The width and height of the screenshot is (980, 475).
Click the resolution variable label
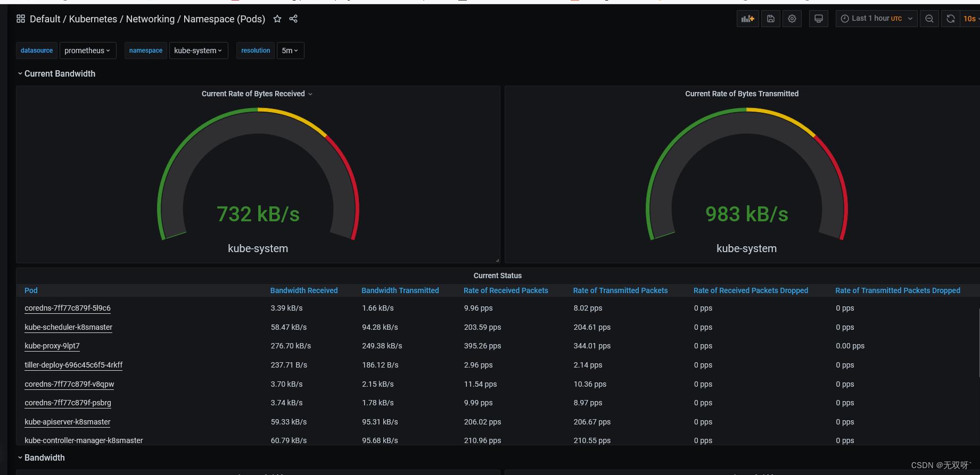tap(256, 51)
